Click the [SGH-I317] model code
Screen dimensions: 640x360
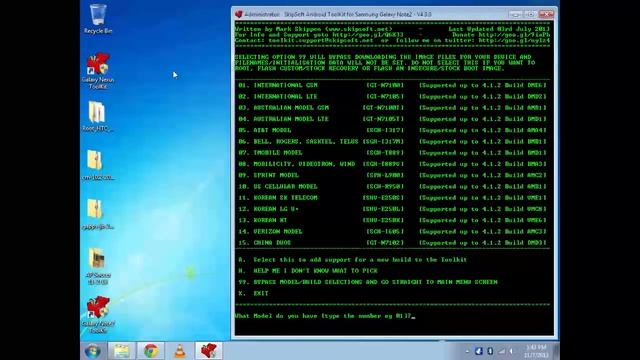(x=385, y=130)
